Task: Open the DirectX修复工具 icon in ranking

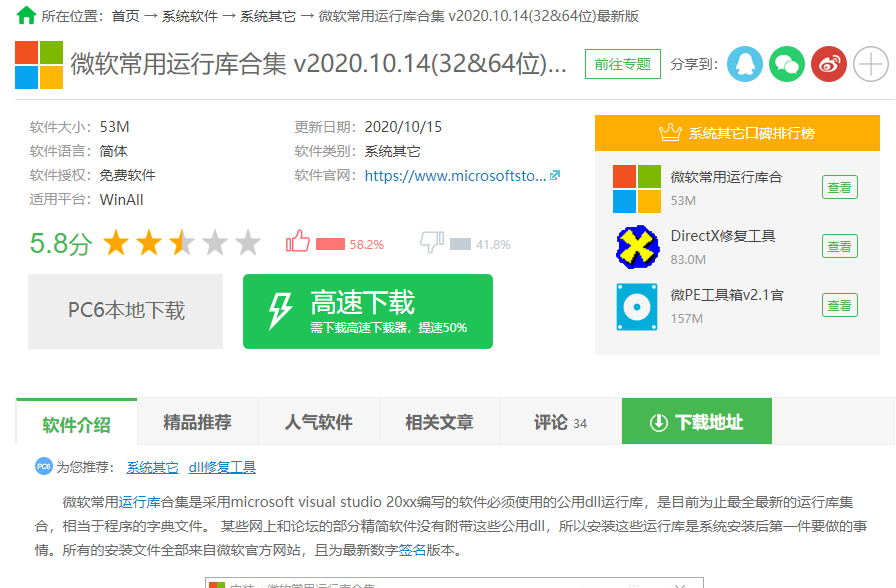Action: [637, 247]
